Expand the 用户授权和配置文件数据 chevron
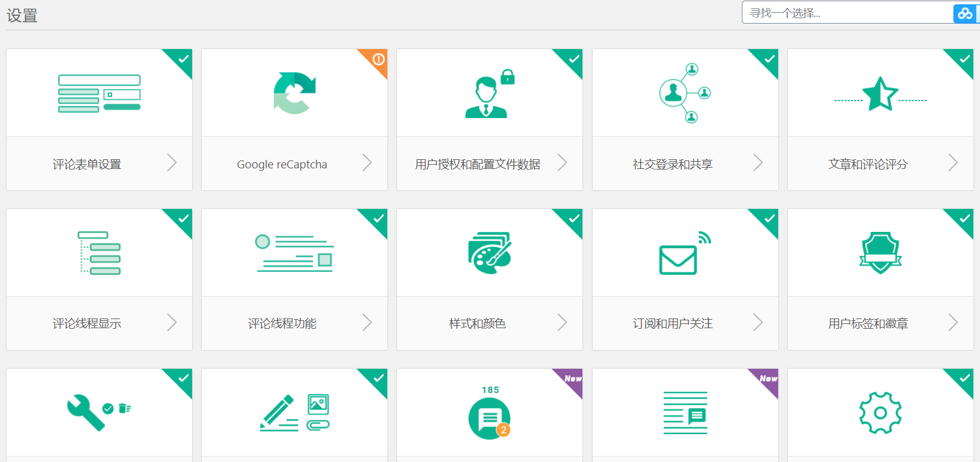Screen dimensions: 980x462 point(562,163)
